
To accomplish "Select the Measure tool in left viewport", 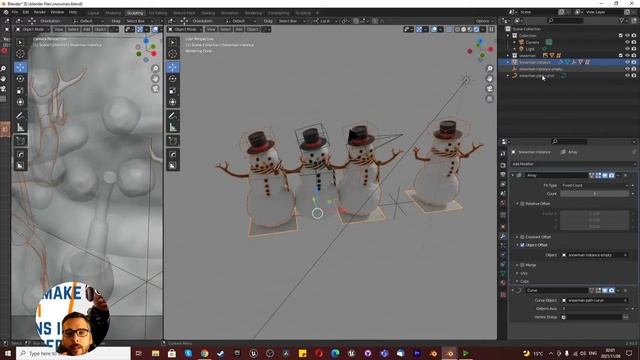I will (20, 128).
